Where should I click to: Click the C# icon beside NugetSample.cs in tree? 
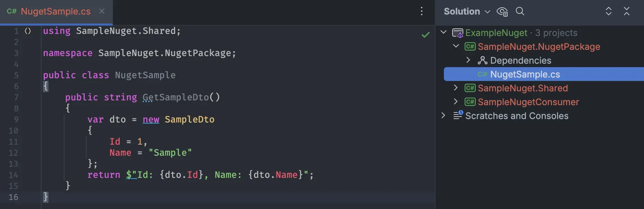[482, 74]
